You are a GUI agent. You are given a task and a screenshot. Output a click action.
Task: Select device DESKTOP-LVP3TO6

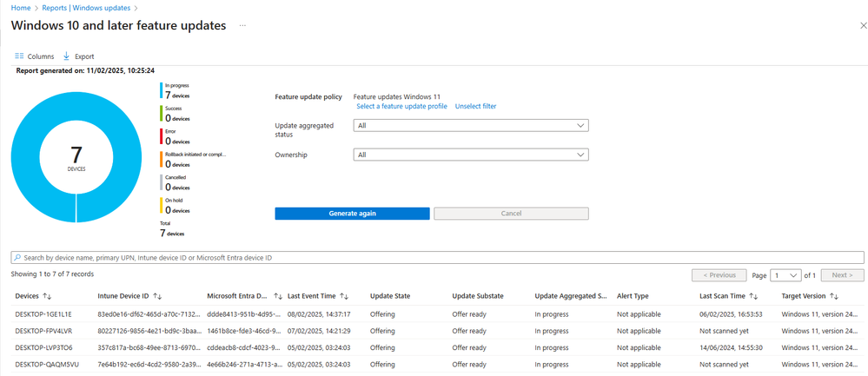(43, 348)
